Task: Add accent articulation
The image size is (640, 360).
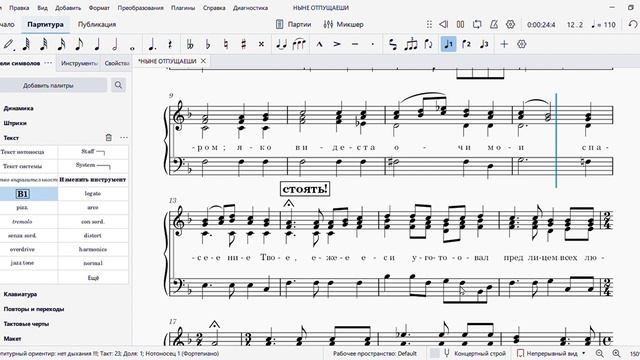Action: coord(337,44)
